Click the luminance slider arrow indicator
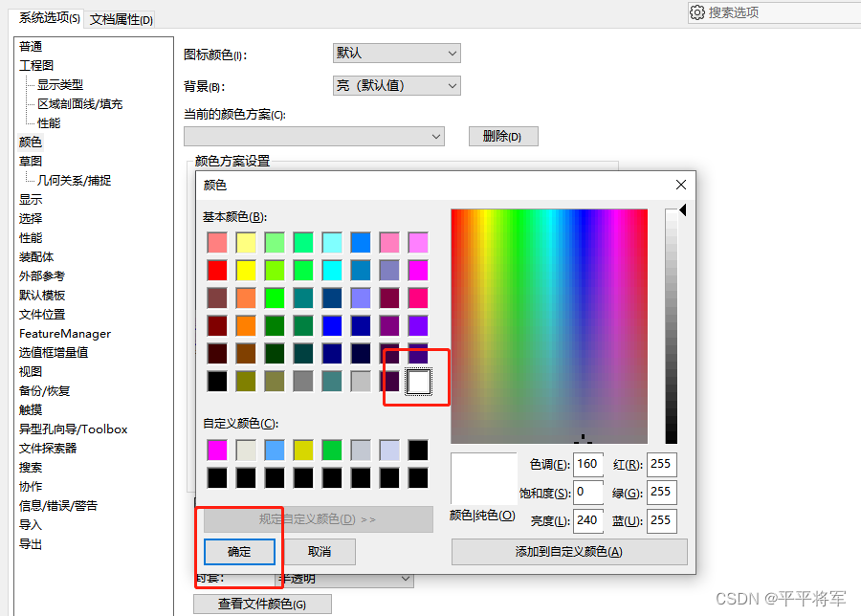 (683, 210)
